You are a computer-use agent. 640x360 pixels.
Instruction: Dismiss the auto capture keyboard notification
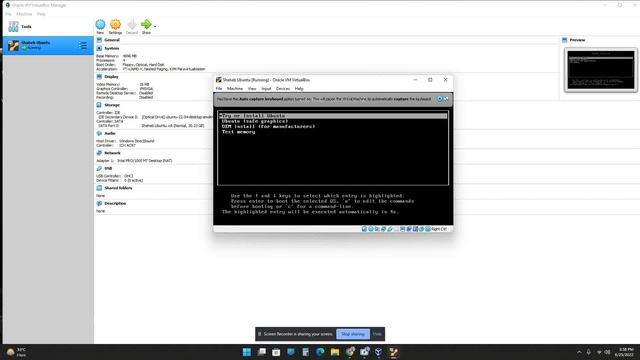pyautogui.click(x=440, y=99)
